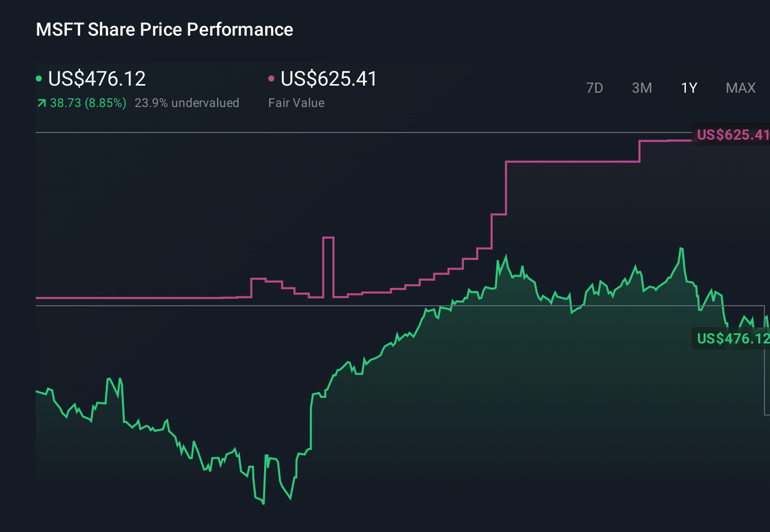Click the US$625.41 header price
Screen dimensions: 770x532
tap(329, 78)
